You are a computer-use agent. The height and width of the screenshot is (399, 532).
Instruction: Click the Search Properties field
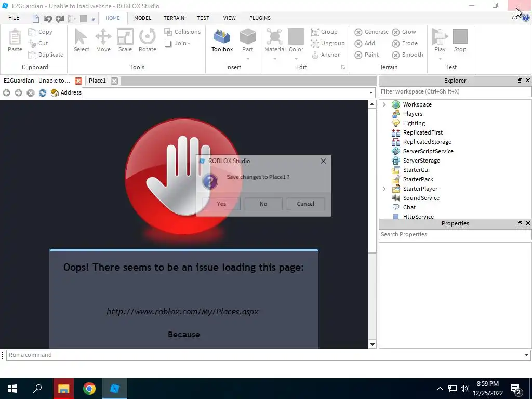[x=455, y=234]
